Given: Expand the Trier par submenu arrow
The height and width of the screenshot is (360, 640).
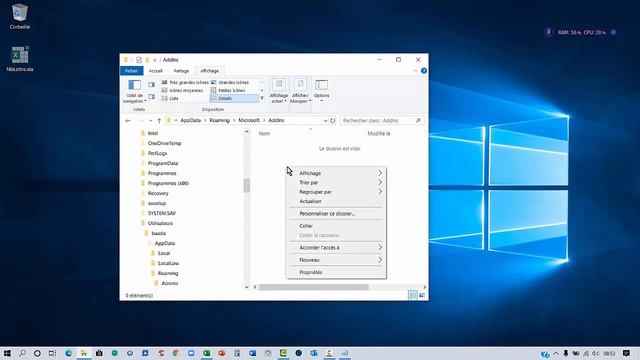Looking at the screenshot, I should click(x=380, y=182).
